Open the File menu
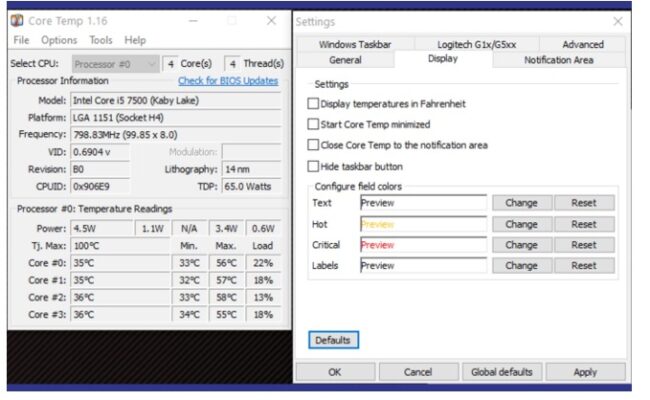The image size is (650, 400). click(x=21, y=40)
